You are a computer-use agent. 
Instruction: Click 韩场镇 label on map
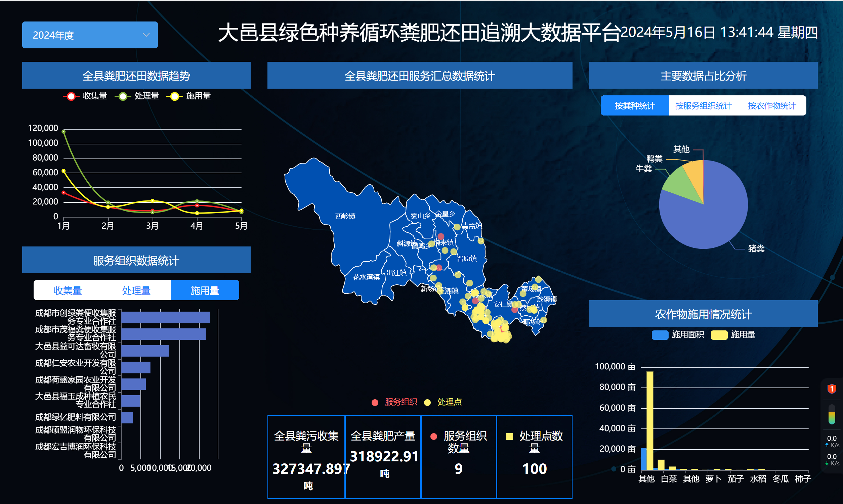point(533,322)
